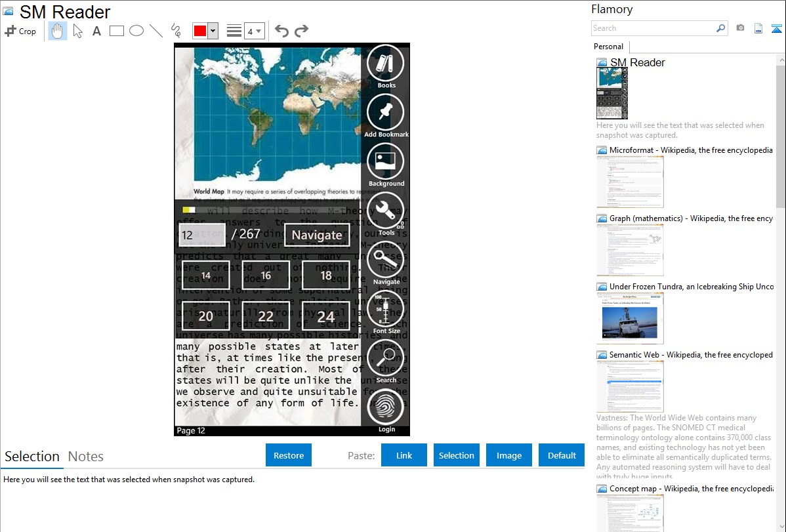
Task: Paste as Link button
Action: [x=404, y=455]
